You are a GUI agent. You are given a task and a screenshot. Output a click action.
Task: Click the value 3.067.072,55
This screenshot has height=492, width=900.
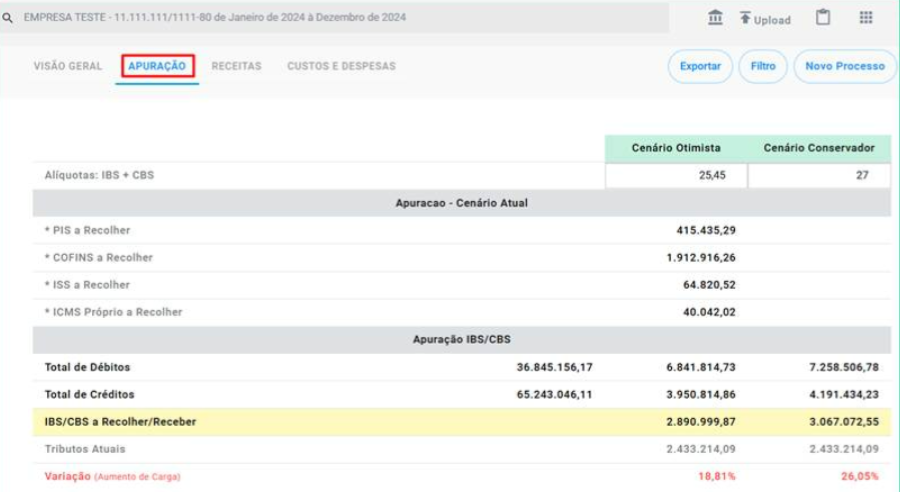[x=844, y=422]
